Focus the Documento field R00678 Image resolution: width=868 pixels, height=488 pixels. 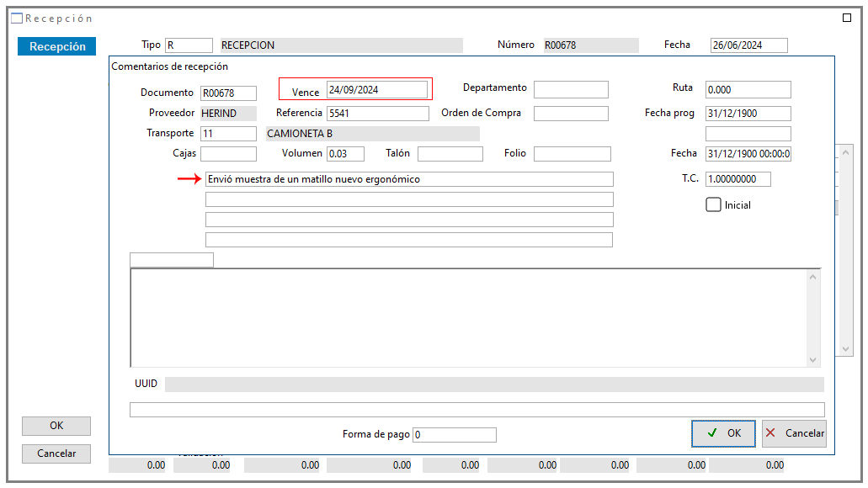(x=228, y=93)
